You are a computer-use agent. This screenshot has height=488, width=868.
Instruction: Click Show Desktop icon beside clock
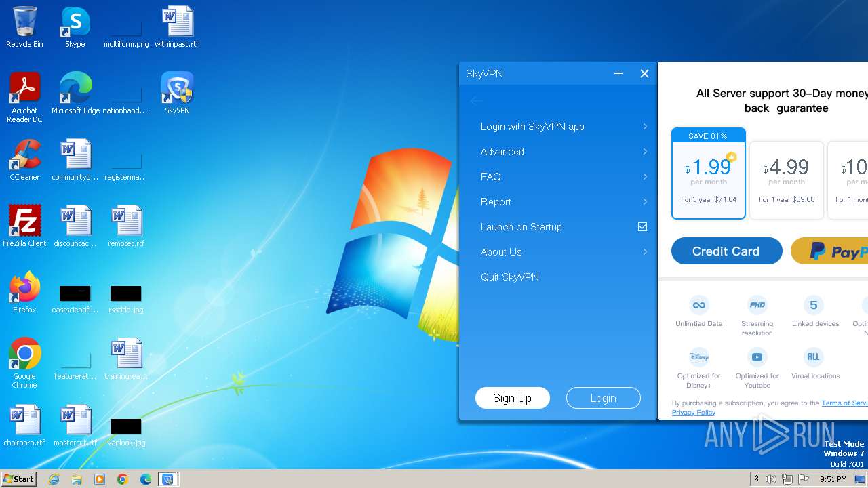tap(860, 479)
